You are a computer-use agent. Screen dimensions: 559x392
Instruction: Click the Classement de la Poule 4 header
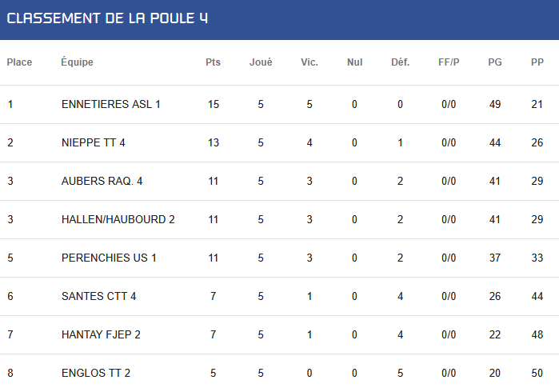pos(107,18)
